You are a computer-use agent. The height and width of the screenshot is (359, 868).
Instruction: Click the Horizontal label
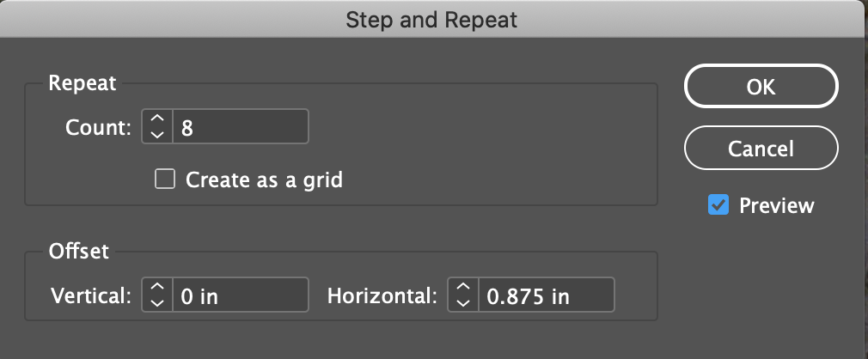point(382,296)
